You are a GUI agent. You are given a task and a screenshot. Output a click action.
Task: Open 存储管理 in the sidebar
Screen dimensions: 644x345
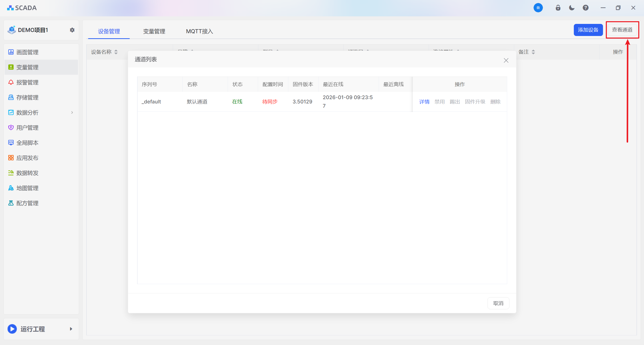[27, 97]
